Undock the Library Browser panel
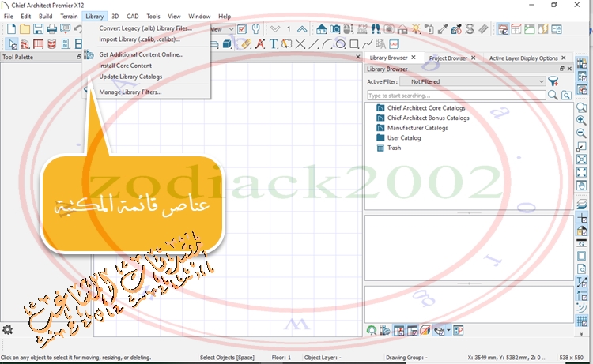 click(x=562, y=69)
